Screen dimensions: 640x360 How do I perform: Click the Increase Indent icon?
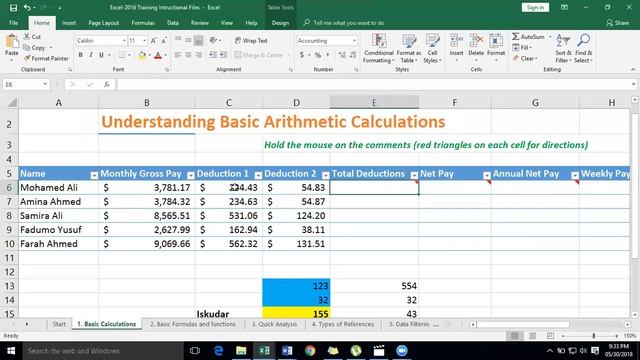pos(223,55)
